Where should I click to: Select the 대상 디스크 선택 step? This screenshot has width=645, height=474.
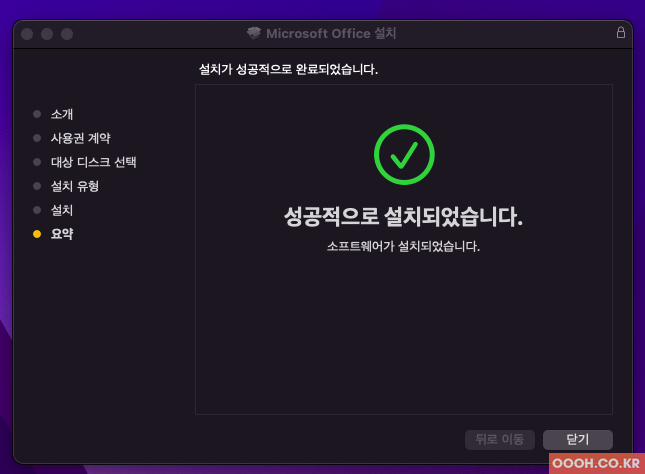[93, 162]
